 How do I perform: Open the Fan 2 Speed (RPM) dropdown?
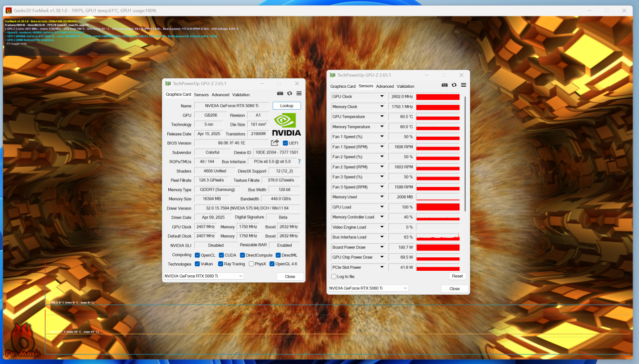pyautogui.click(x=382, y=167)
